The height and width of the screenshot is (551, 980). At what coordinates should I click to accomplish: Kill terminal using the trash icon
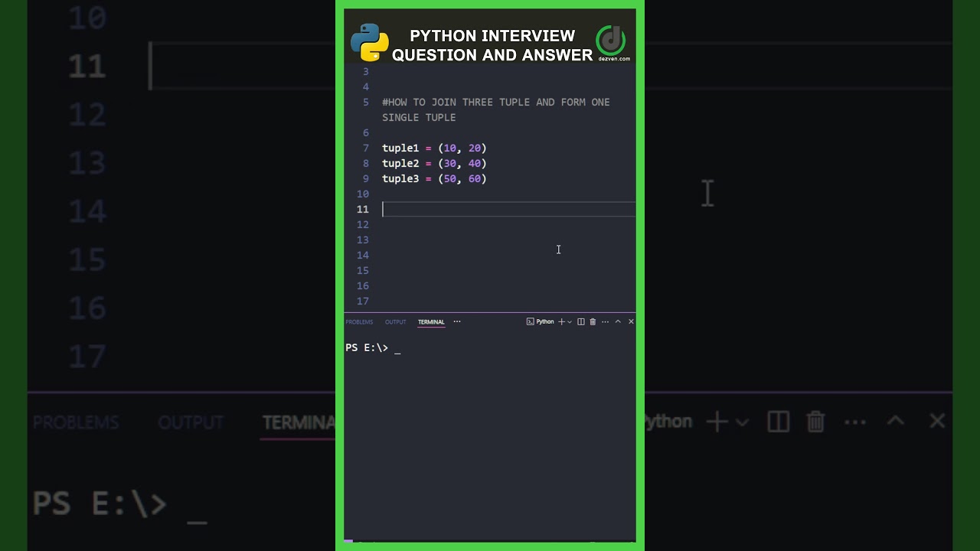(x=593, y=322)
